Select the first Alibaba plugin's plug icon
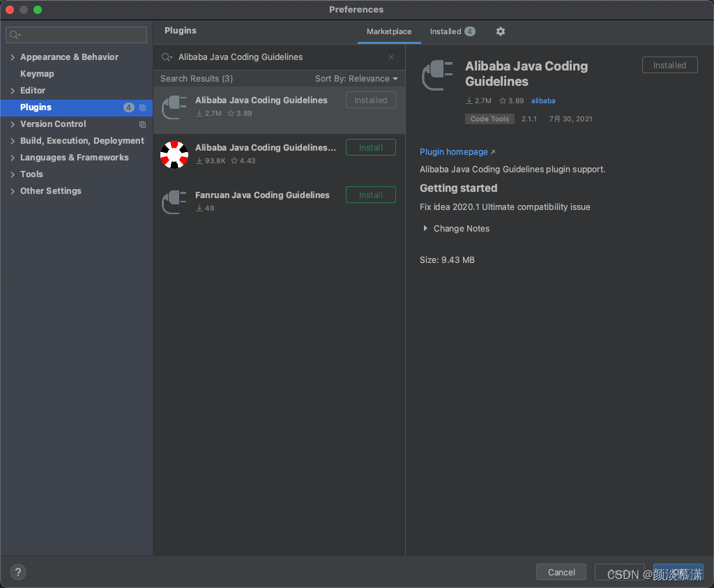The width and height of the screenshot is (714, 588). click(x=174, y=107)
